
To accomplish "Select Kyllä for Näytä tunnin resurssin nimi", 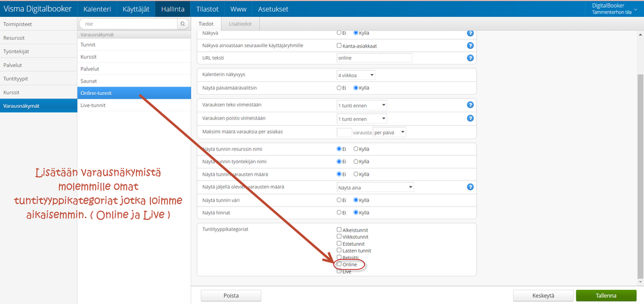I will click(x=356, y=148).
